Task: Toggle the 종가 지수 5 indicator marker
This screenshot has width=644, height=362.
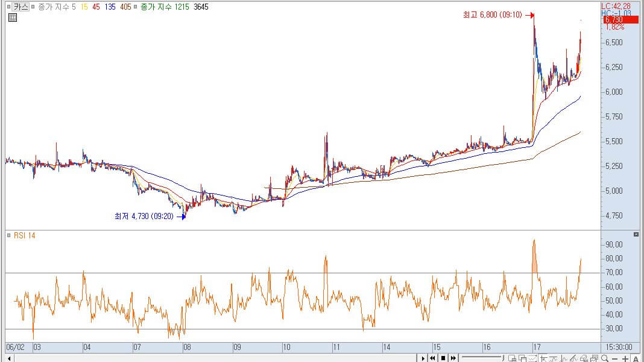Action: (33, 7)
